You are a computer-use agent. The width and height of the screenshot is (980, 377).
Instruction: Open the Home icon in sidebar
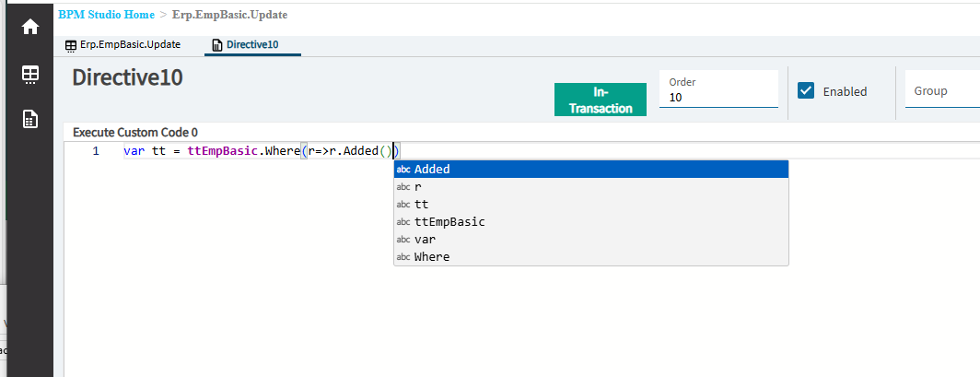point(30,28)
